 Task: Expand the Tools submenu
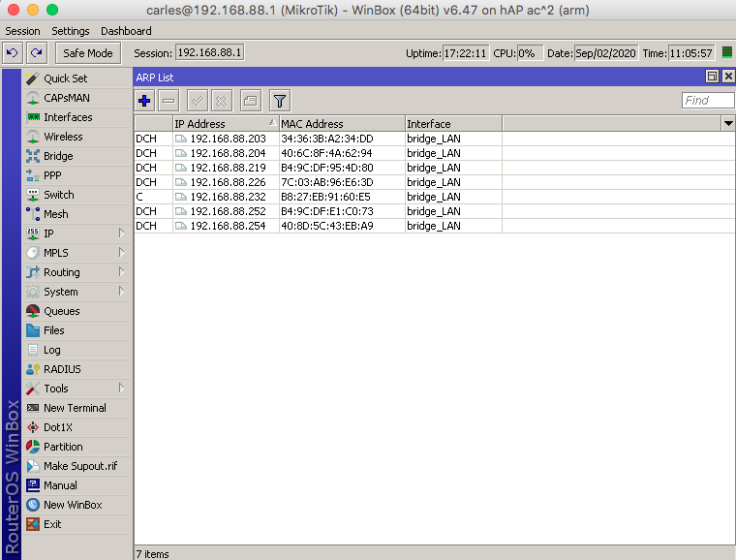tap(77, 389)
